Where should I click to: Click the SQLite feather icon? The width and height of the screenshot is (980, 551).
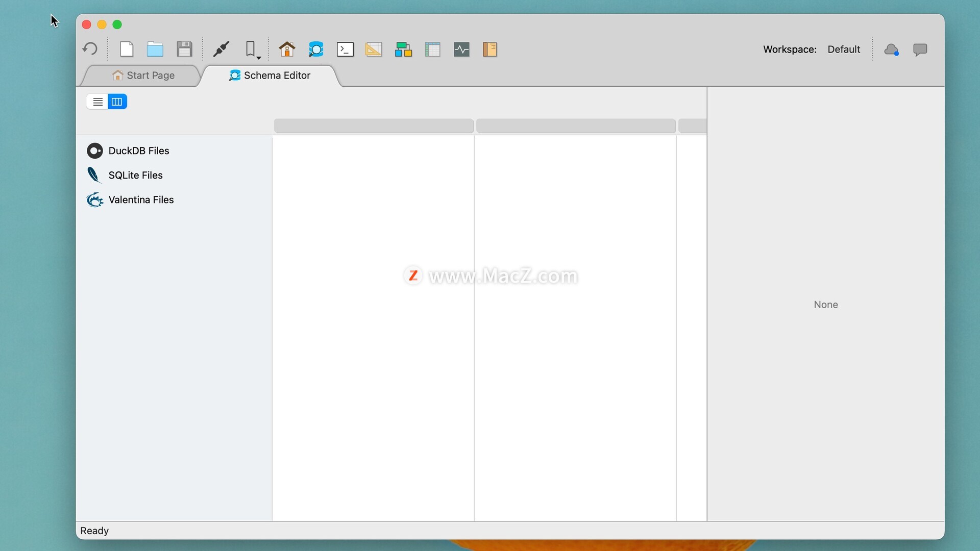click(94, 175)
